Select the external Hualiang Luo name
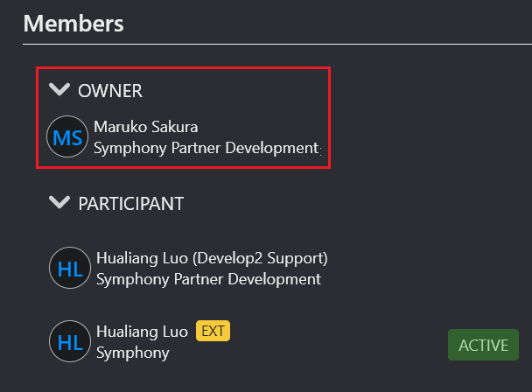The image size is (532, 392). click(142, 332)
